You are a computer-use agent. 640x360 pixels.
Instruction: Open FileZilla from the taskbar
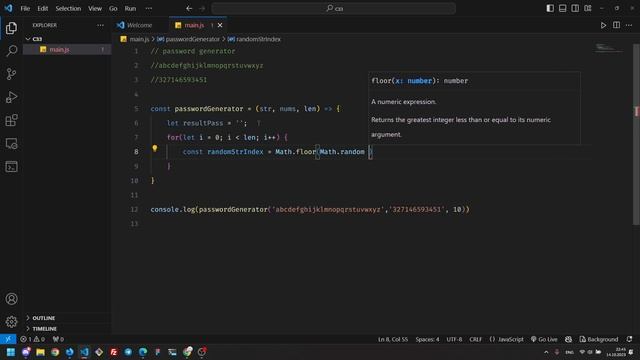tap(113, 352)
